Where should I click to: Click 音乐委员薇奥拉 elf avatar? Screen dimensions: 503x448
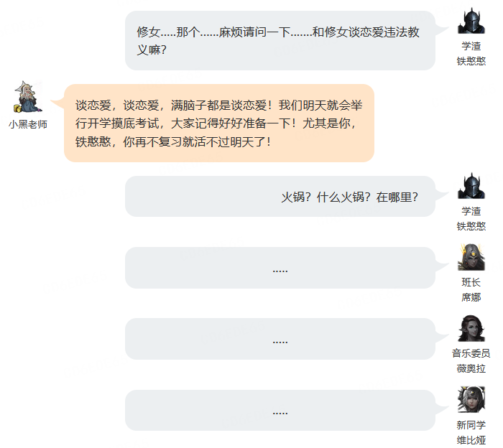click(471, 328)
